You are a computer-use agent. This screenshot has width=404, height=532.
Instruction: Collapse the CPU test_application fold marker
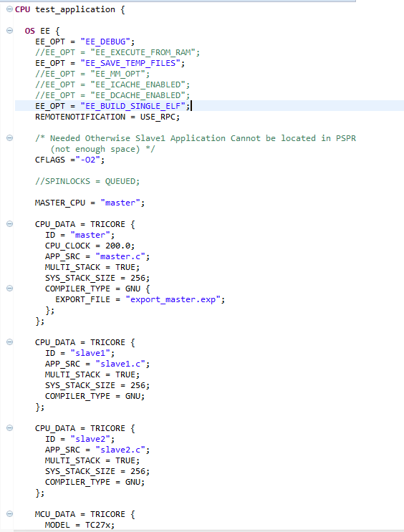[x=9, y=9]
